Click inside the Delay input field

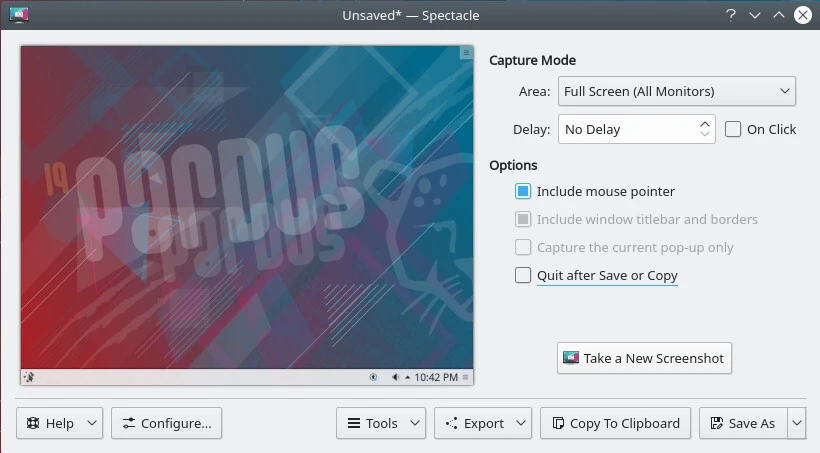tap(625, 129)
